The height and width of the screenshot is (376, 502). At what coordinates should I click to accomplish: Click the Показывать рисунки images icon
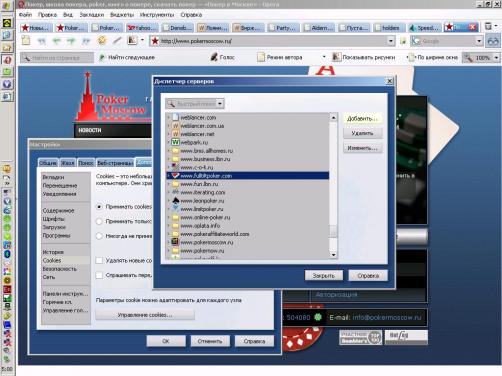(336, 57)
